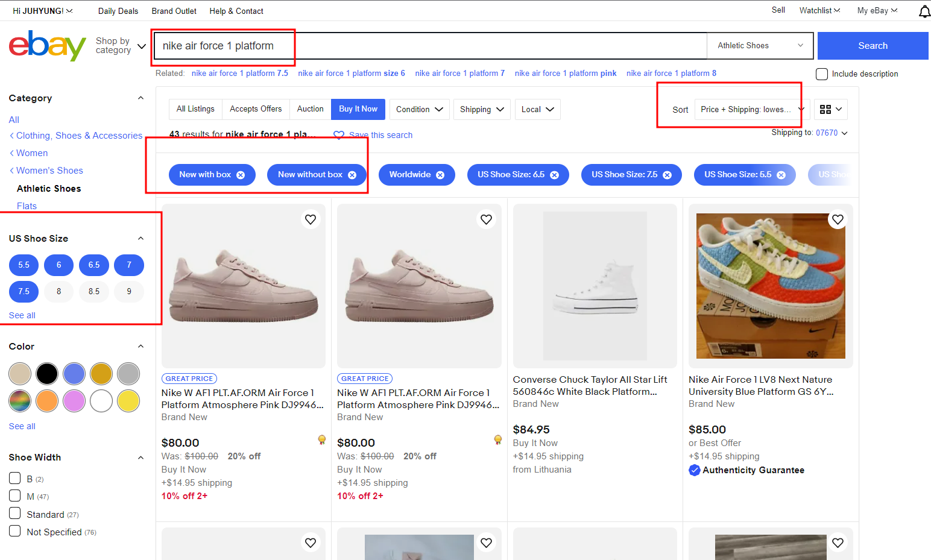
Task: Select the black color swatch
Action: pos(47,374)
